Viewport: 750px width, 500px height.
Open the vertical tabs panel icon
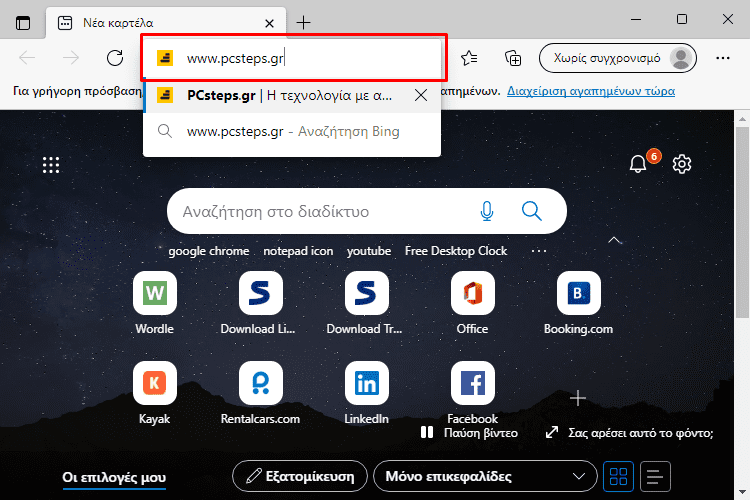tap(22, 22)
